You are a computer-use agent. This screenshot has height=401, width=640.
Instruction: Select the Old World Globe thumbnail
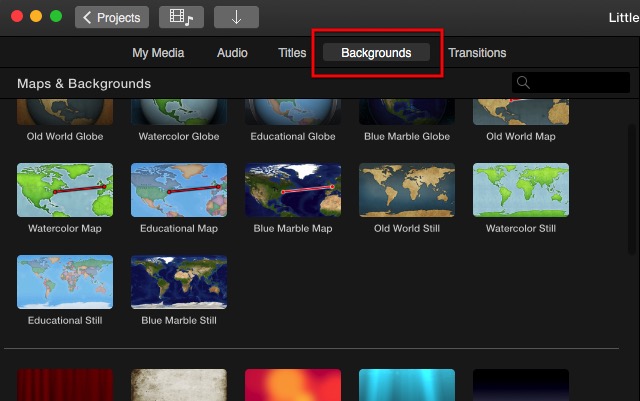[65, 112]
